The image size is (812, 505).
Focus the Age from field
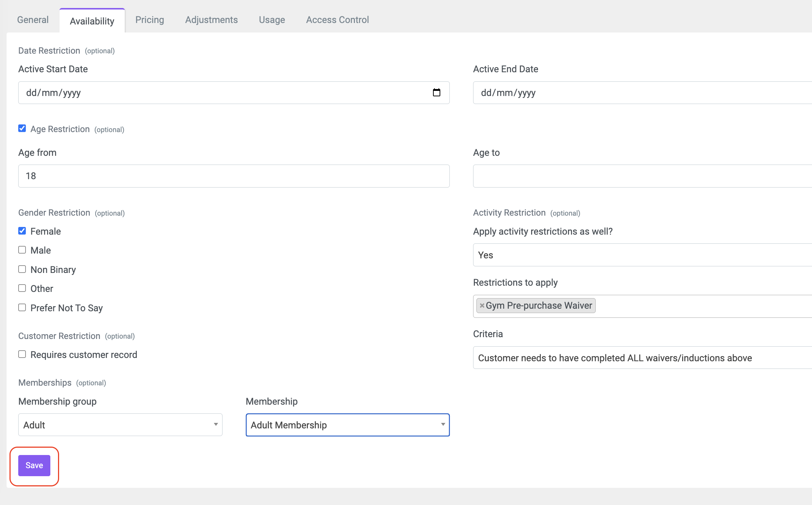(234, 176)
